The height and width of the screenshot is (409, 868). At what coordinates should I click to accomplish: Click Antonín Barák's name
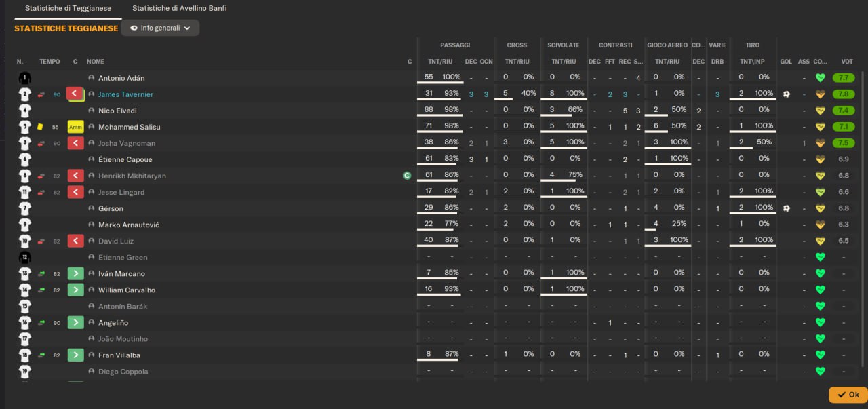coord(123,306)
